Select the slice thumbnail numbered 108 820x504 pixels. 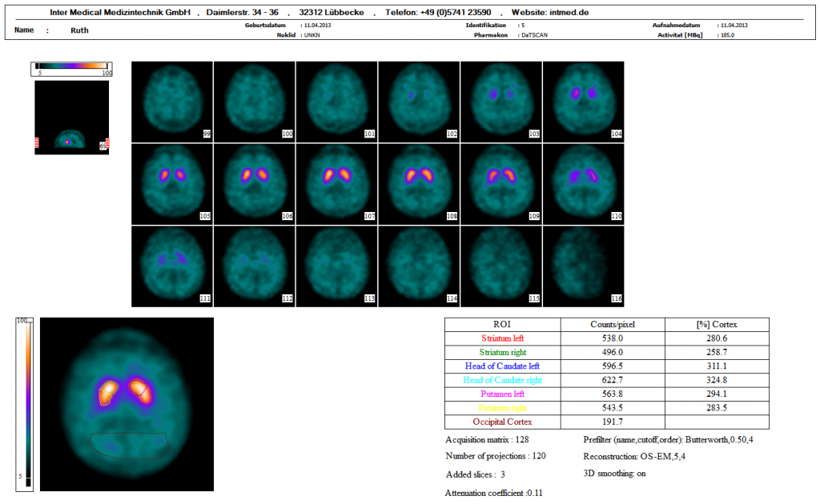[x=419, y=182]
